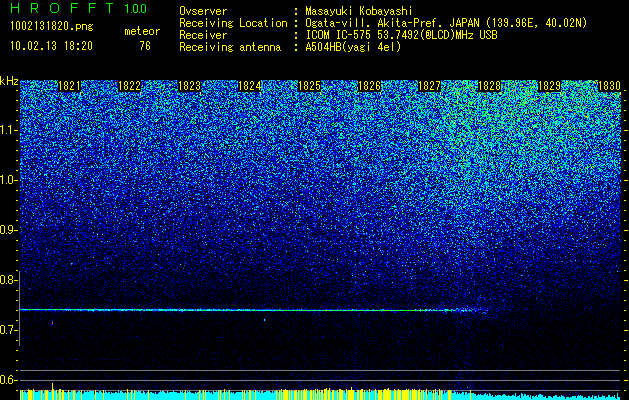This screenshot has width=629, height=400.
Task: Click the Receiving antenna field label
Action: click(230, 47)
